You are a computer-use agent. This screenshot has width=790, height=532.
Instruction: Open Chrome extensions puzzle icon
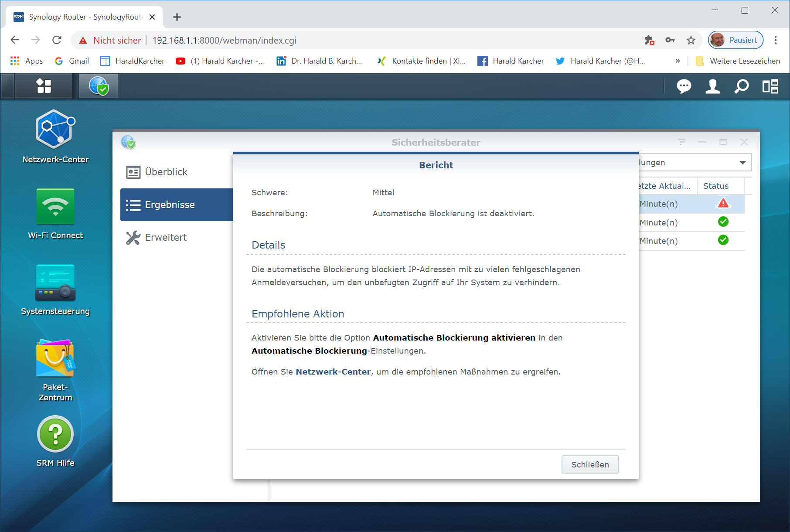(649, 40)
